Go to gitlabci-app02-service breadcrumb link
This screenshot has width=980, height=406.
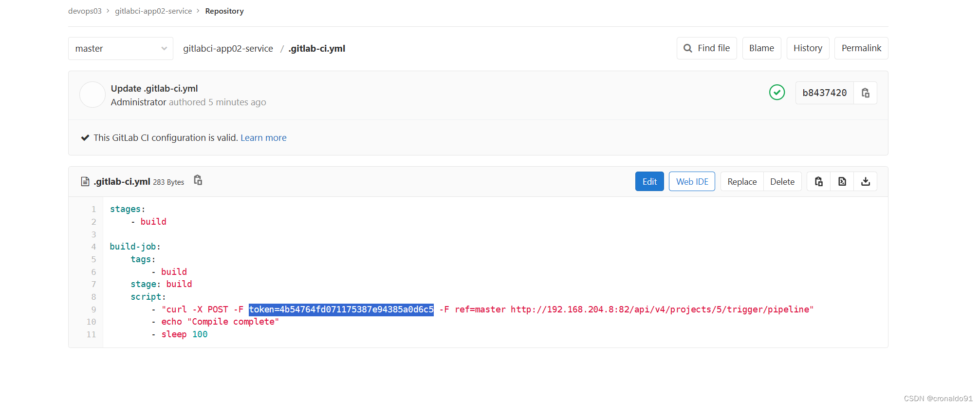[x=153, y=11]
